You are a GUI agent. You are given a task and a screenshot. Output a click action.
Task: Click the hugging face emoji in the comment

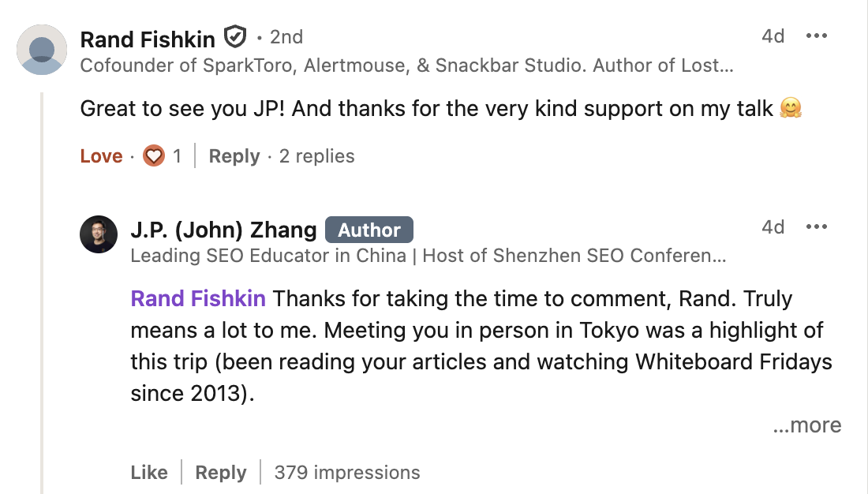click(x=790, y=110)
